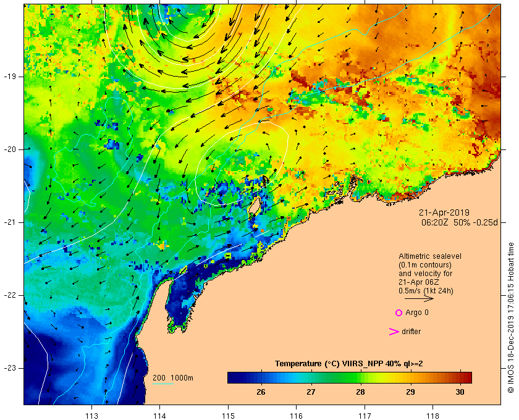Click the latitude label -22
The image size is (519, 420).
pos(10,295)
